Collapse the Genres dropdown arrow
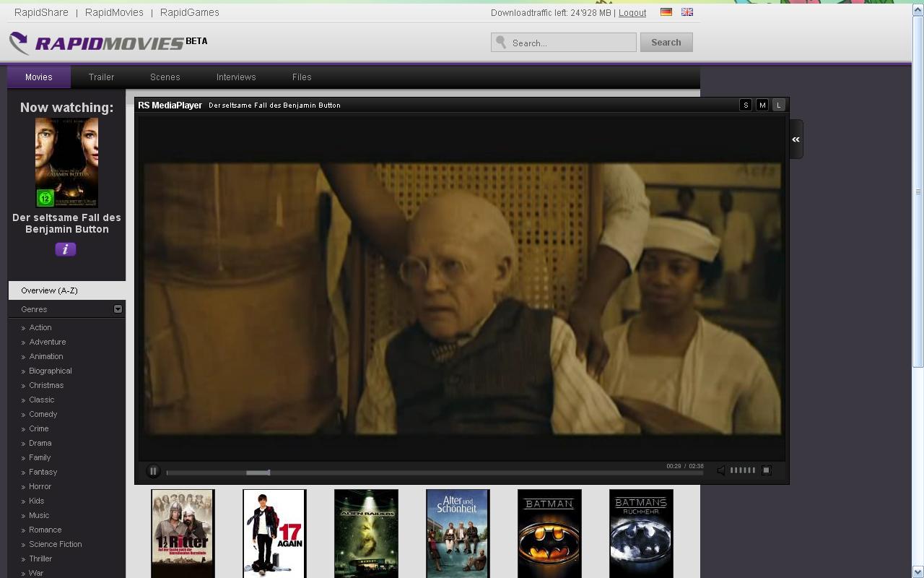The height and width of the screenshot is (578, 924). pyautogui.click(x=118, y=309)
